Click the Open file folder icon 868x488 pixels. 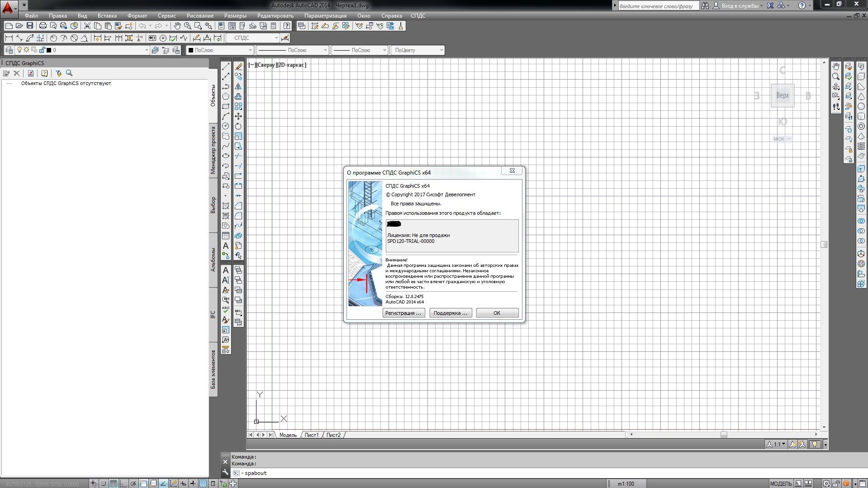point(19,26)
